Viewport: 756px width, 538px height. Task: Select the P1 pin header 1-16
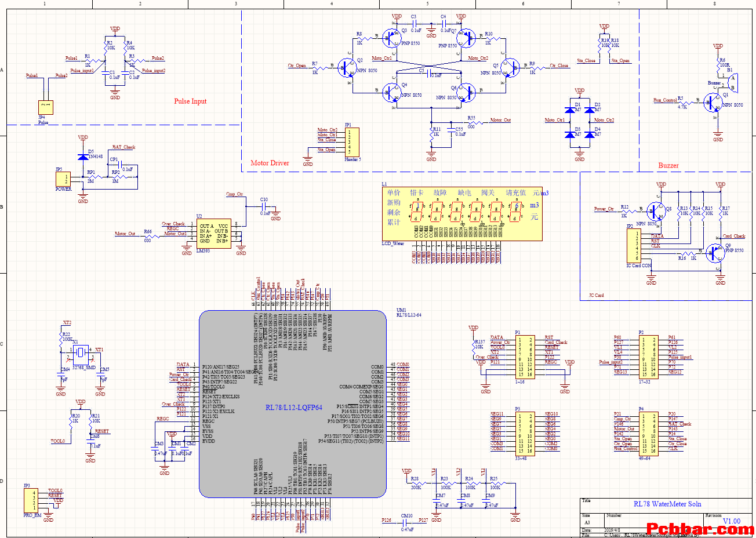pos(525,357)
